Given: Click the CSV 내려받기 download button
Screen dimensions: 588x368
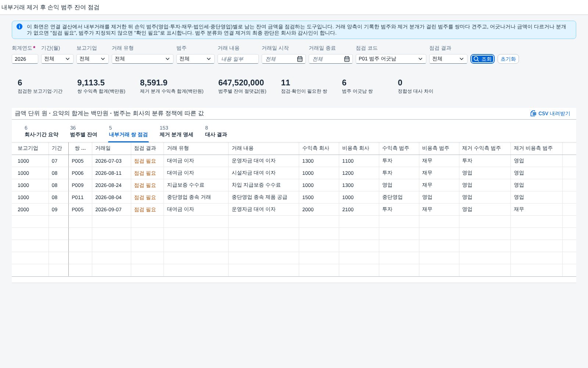Looking at the screenshot, I should point(550,113).
